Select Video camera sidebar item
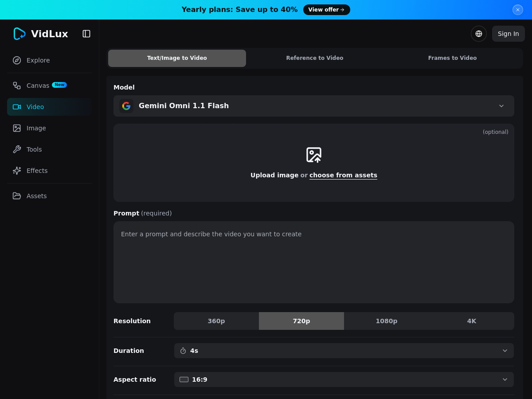 pos(49,107)
